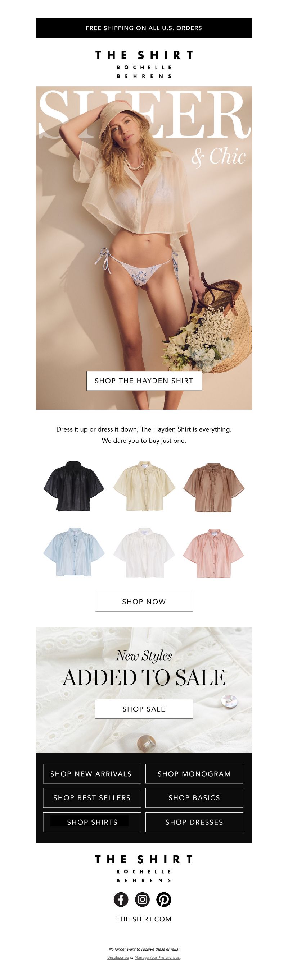Viewport: 288px width, 980px height.
Task: Select the white Hayden shirt thumbnail
Action: (144, 552)
